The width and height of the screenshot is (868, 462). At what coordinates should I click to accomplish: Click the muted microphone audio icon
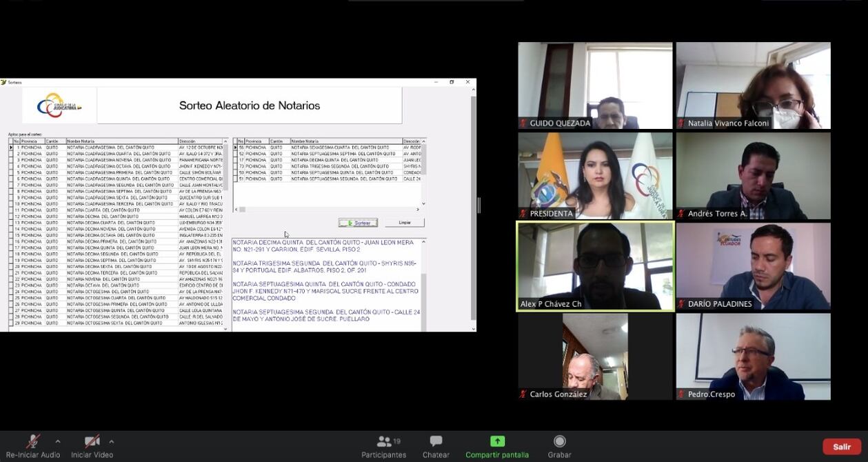[32, 441]
